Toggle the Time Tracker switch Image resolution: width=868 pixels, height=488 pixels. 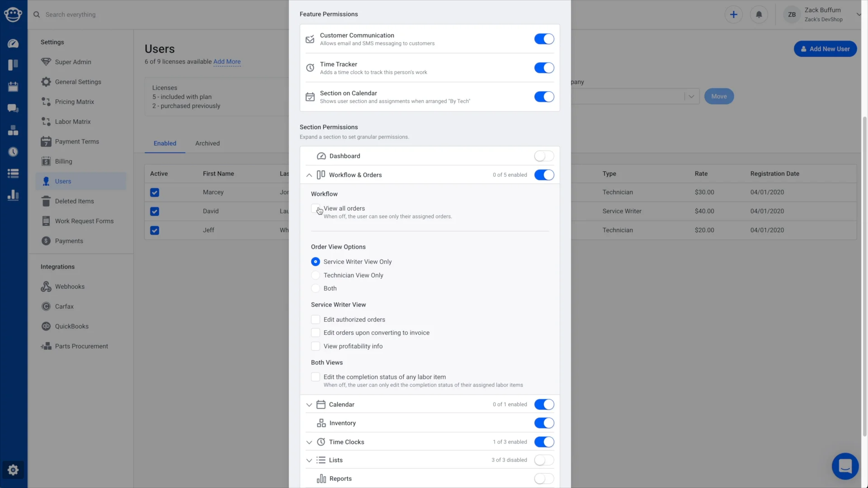[544, 68]
